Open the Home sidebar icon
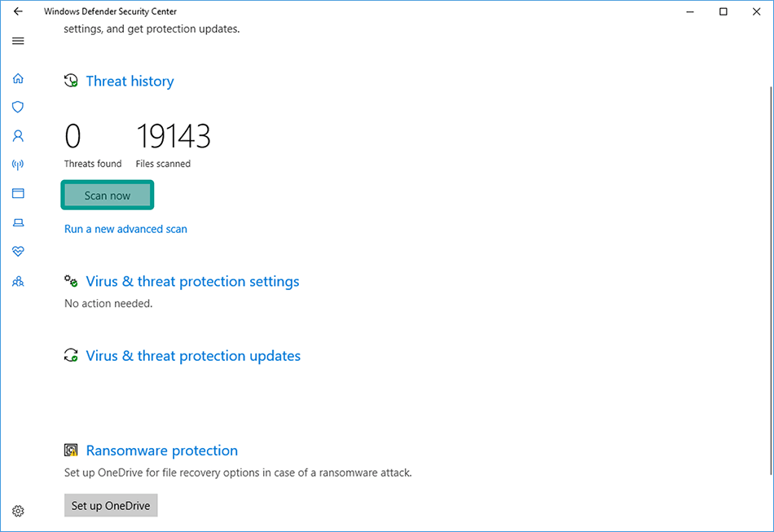The width and height of the screenshot is (774, 532). (18, 78)
